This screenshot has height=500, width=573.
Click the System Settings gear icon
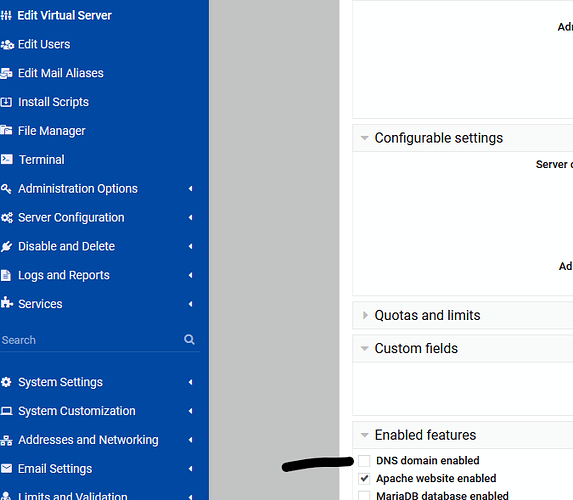click(x=6, y=382)
